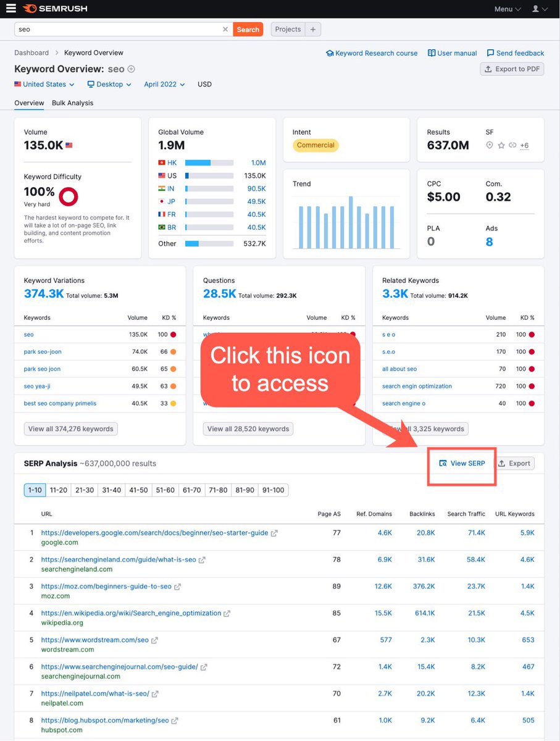This screenshot has height=741, width=560.
Task: Select the 61-70 results page tab
Action: [192, 490]
